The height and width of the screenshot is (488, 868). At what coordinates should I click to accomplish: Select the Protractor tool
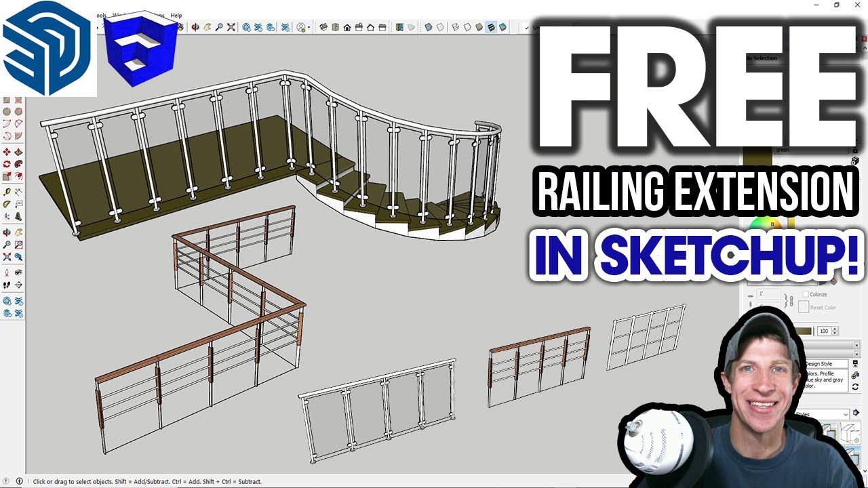coord(7,203)
